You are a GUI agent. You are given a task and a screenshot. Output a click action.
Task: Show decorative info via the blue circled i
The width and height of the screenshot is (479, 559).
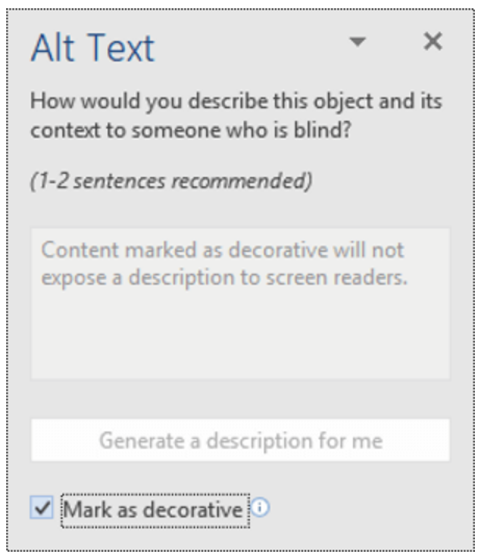[260, 507]
